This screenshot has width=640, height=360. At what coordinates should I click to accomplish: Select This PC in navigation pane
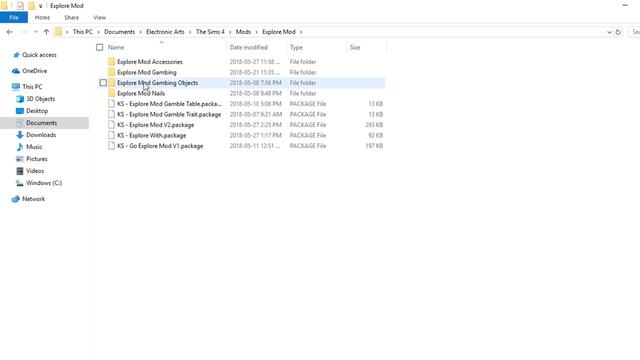[x=32, y=87]
